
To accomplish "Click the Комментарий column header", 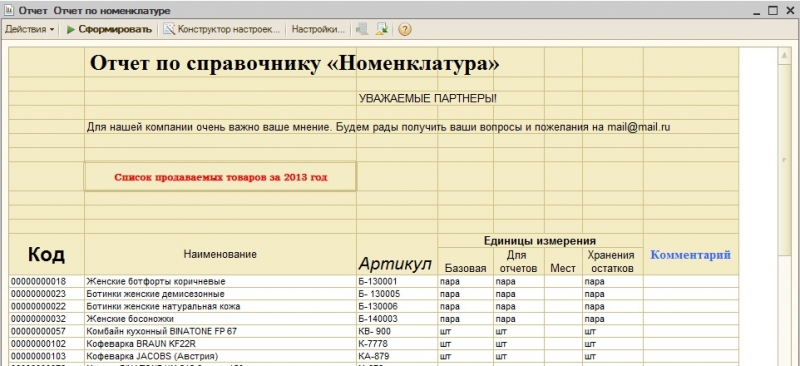I will (691, 254).
